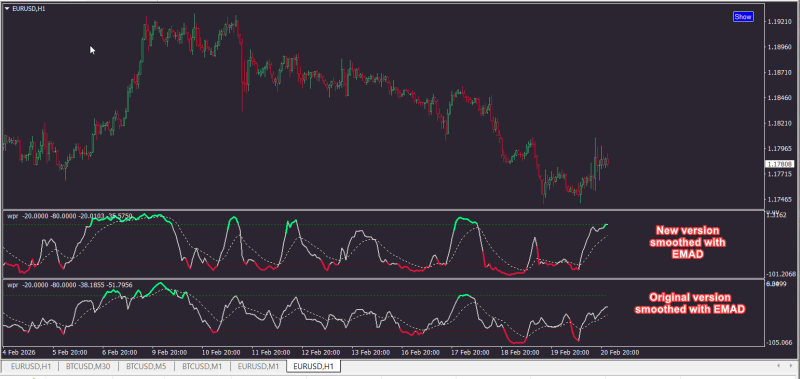800x379 pixels.
Task: Click the -101.2068 indicator scale value
Action: coord(782,274)
